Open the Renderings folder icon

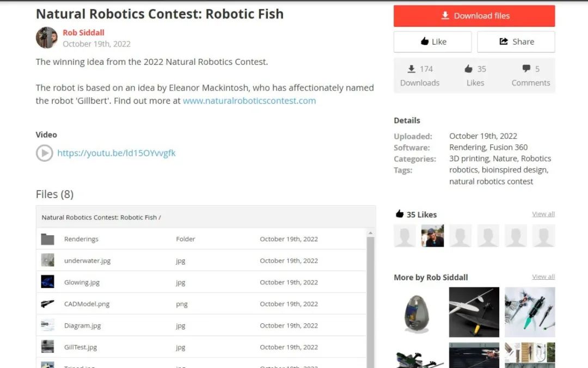[48, 239]
